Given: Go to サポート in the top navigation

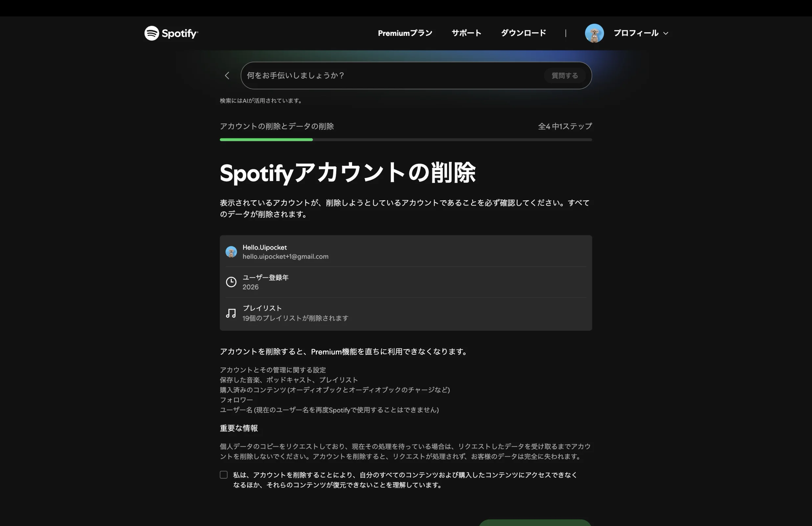Looking at the screenshot, I should 466,33.
